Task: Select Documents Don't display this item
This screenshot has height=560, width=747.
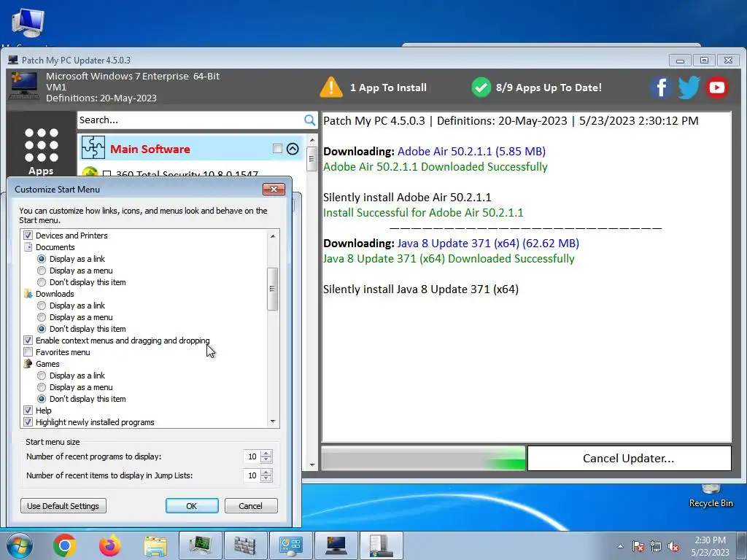Action: point(42,282)
